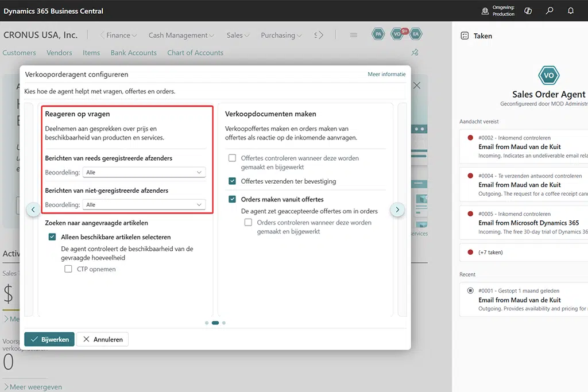The height and width of the screenshot is (392, 588).
Task: Select the first page indicator dot
Action: (x=207, y=323)
